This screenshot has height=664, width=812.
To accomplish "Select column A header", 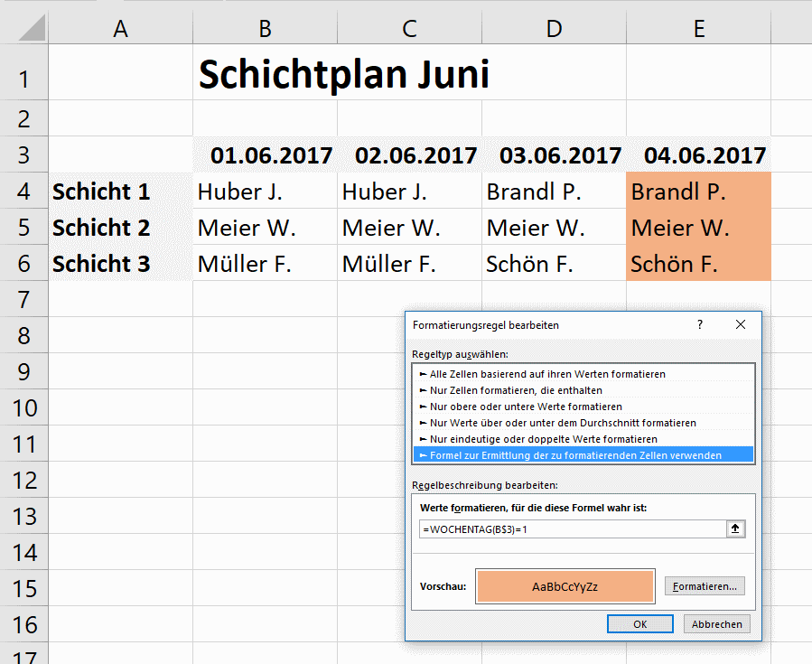I will (x=121, y=28).
